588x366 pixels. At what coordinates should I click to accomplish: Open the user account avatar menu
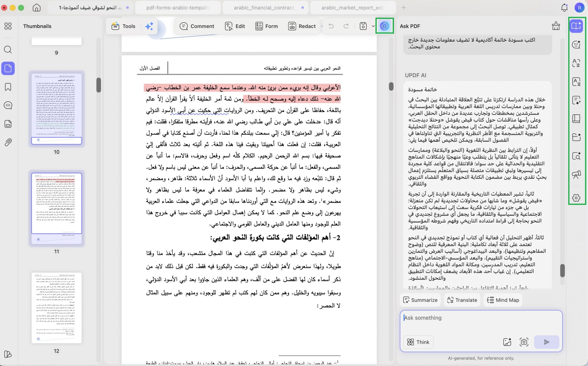point(579,8)
